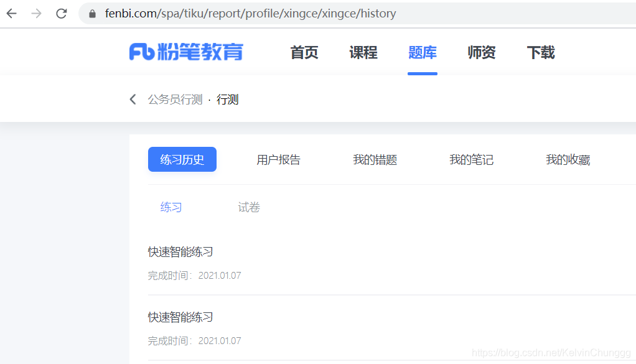Click the site security lock icon
The width and height of the screenshot is (636, 364).
[x=91, y=13]
